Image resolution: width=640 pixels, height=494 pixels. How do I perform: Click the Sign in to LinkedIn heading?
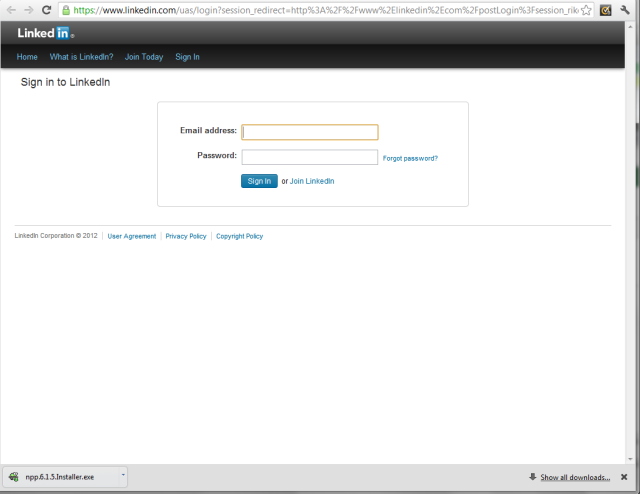click(65, 82)
